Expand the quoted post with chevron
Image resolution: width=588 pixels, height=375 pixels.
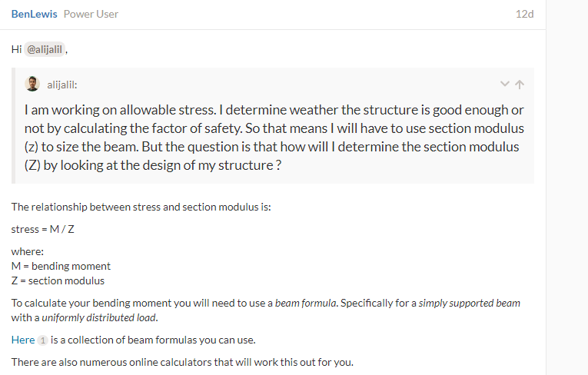(x=504, y=84)
